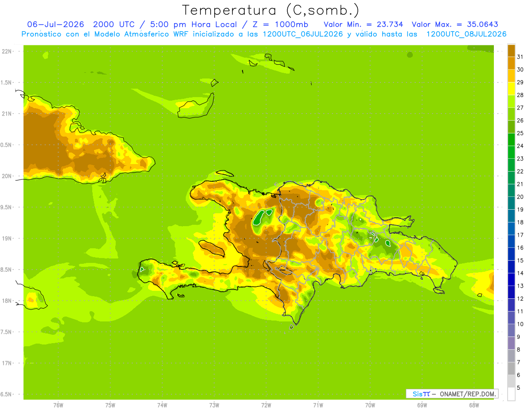
Task: Click the "69W" longitude label
Action: (422, 405)
